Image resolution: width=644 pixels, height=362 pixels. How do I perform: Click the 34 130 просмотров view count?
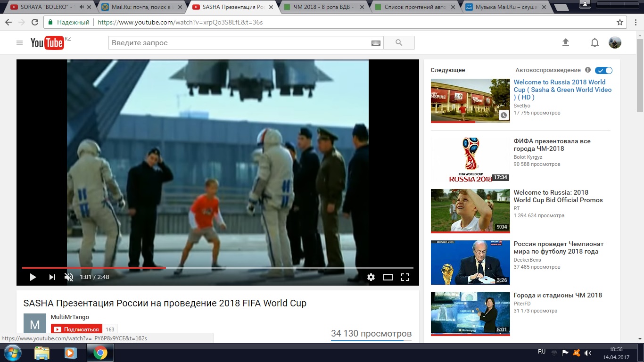tap(372, 334)
